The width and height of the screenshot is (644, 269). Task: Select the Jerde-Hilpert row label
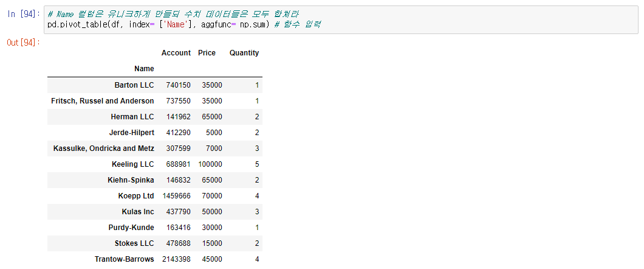click(x=132, y=133)
